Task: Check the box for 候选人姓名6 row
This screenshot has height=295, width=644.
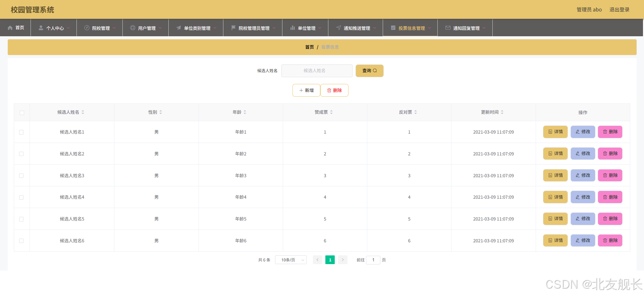Action: [x=21, y=241]
